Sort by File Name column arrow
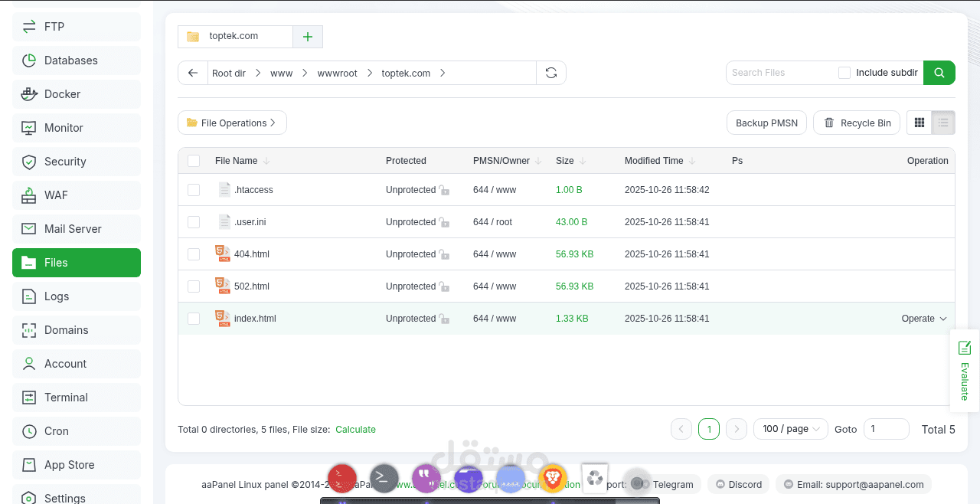The image size is (980, 504). pos(266,161)
